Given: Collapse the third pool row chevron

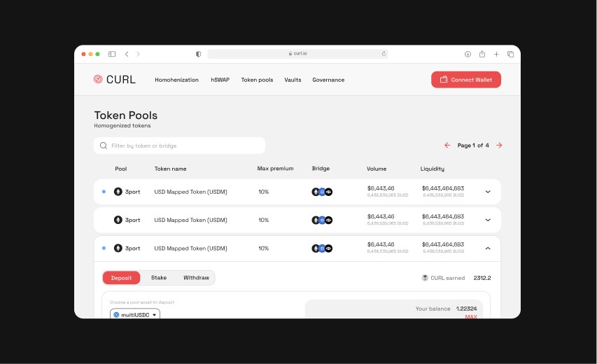Looking at the screenshot, I should (x=488, y=248).
